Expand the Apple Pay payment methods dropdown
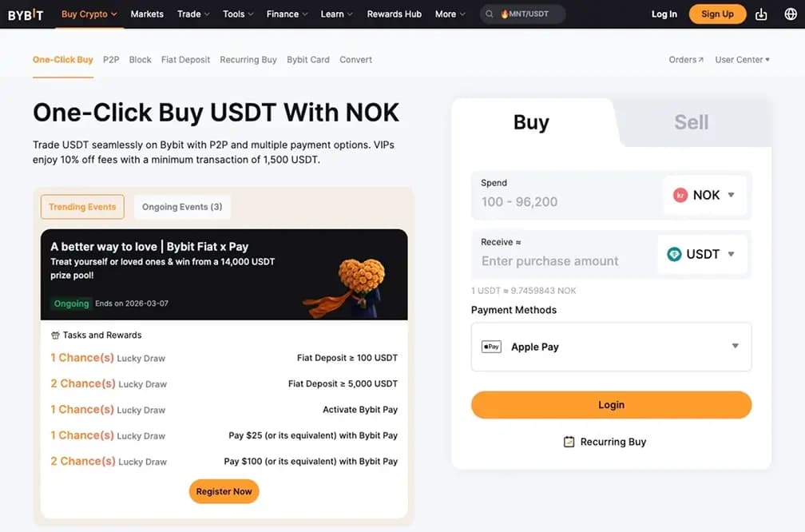This screenshot has height=532, width=805. pos(735,347)
